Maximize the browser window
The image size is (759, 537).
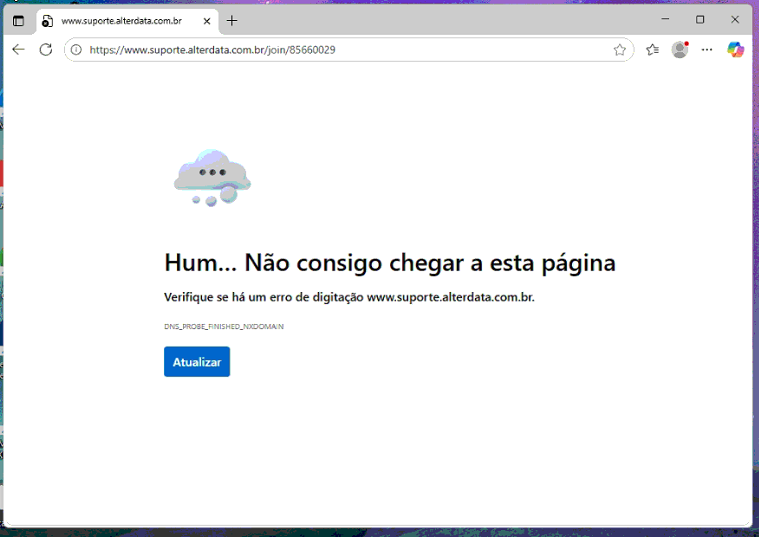click(x=700, y=19)
